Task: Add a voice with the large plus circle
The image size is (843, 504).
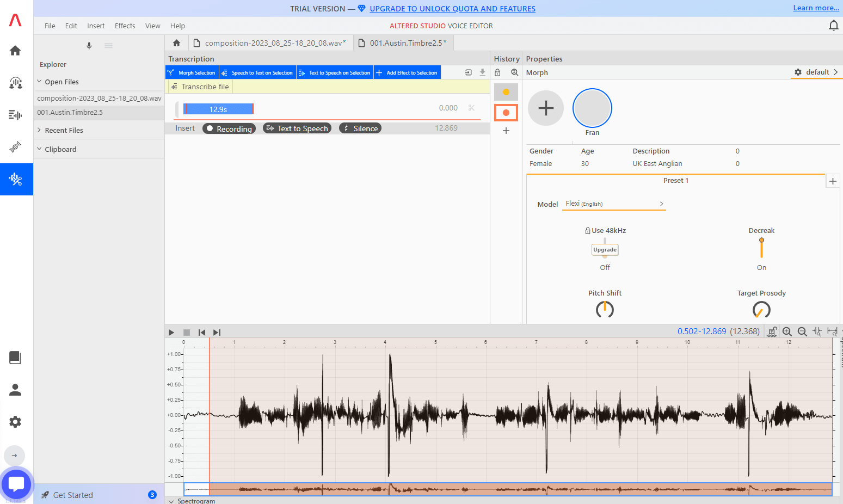Action: click(x=546, y=108)
